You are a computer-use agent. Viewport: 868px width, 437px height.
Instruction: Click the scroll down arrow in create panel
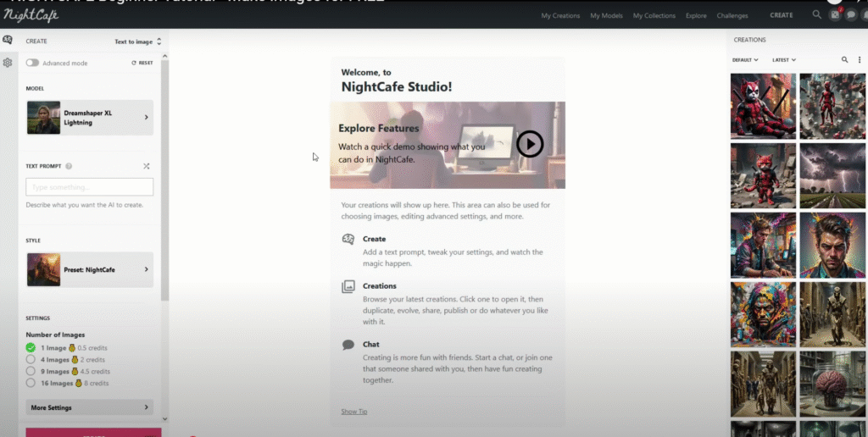click(164, 419)
